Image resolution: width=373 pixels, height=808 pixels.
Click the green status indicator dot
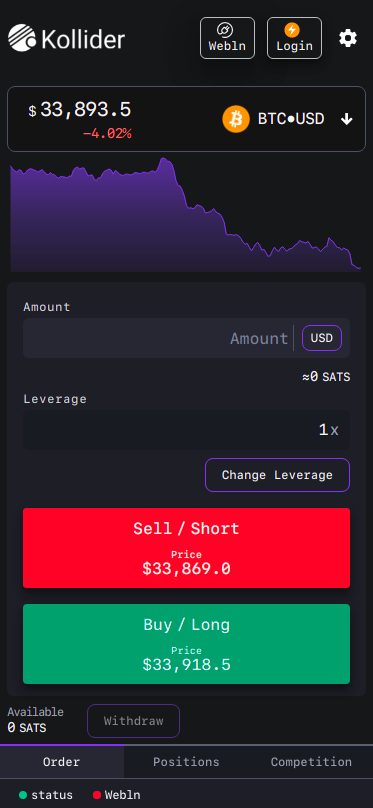point(23,795)
